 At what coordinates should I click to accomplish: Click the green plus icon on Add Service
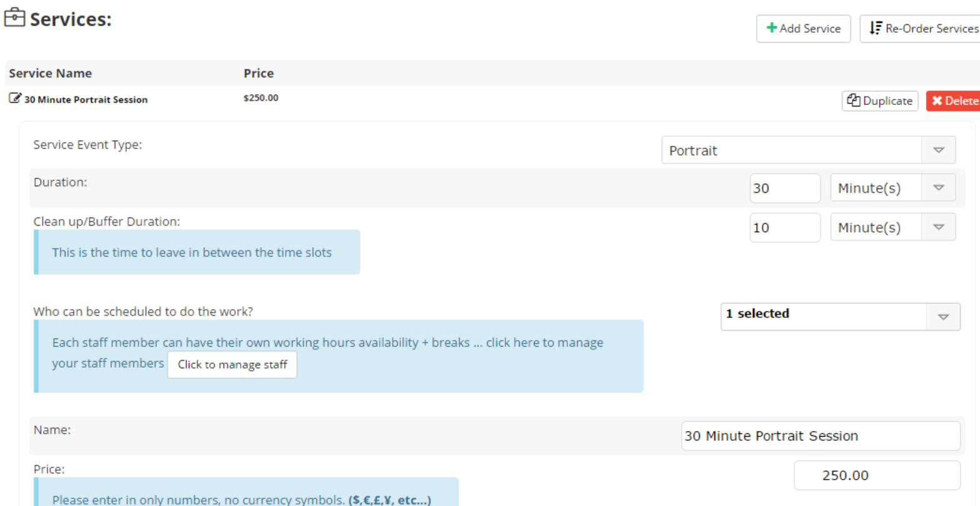[x=770, y=28]
